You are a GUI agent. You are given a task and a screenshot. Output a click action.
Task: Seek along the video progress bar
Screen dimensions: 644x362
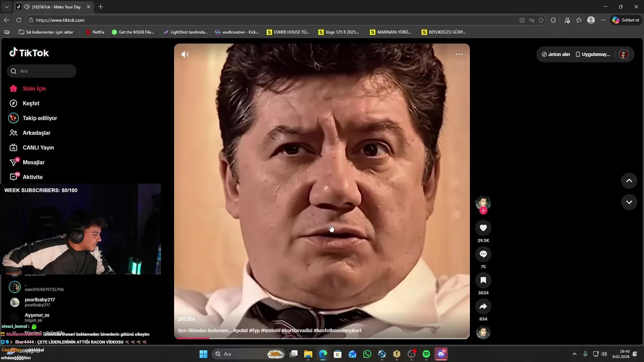322,338
